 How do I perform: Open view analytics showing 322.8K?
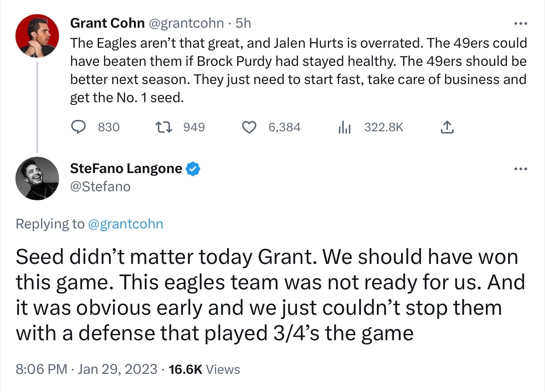(x=345, y=128)
